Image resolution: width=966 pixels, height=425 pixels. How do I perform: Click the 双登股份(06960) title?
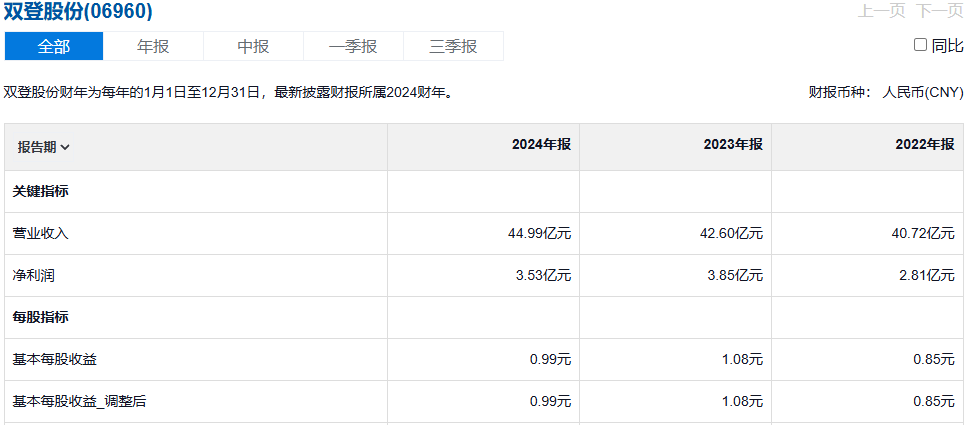tap(78, 11)
